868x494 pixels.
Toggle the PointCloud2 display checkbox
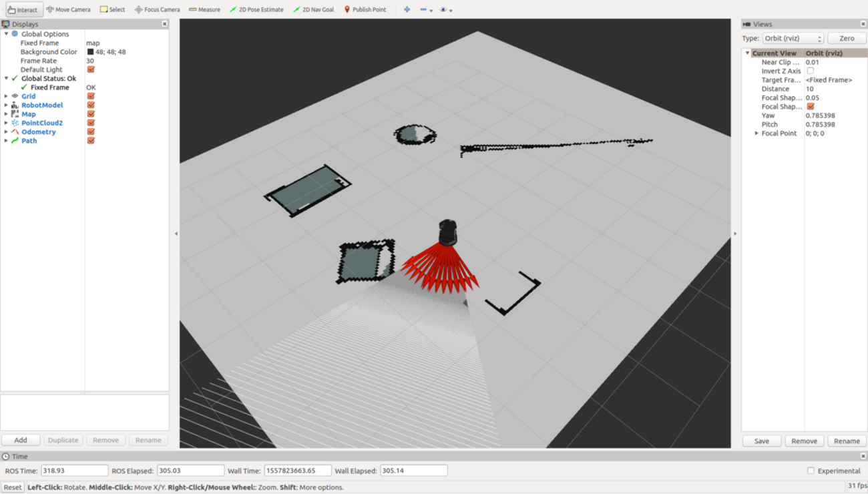pos(91,123)
